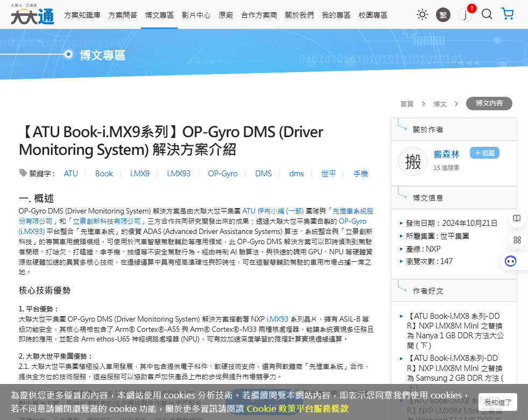The width and height of the screenshot is (528, 420).
Task: Open i.MX93 link in 平台優勢 paragraph
Action: [x=277, y=319]
